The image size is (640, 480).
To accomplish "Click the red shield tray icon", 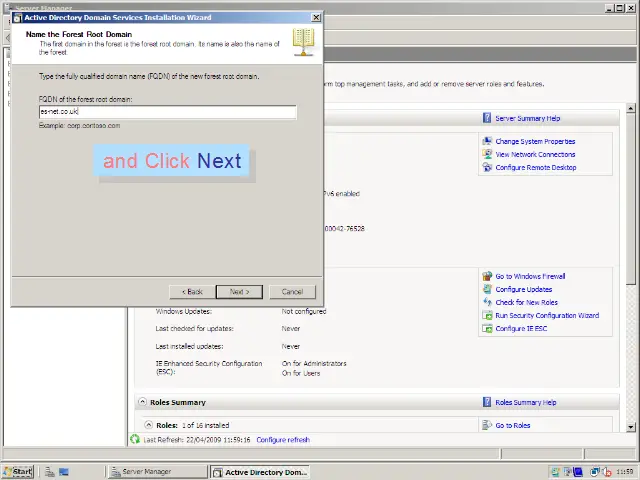I will [x=607, y=472].
